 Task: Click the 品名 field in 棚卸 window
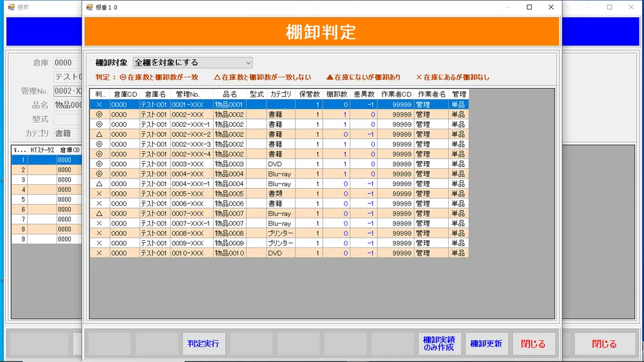pyautogui.click(x=68, y=105)
